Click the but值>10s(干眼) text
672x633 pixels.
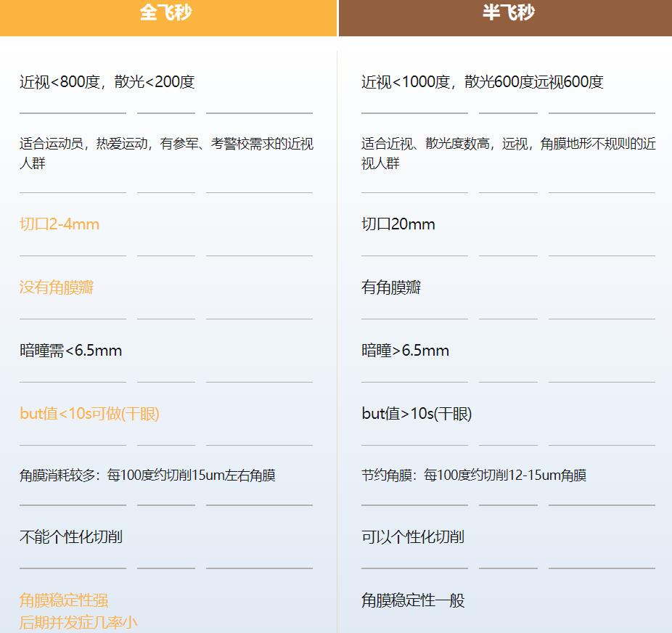[x=417, y=414]
